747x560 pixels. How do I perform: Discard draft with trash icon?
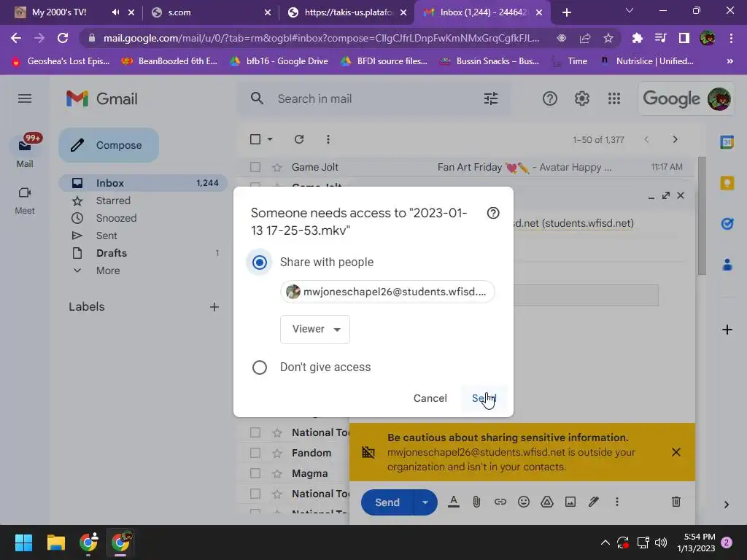(x=676, y=502)
